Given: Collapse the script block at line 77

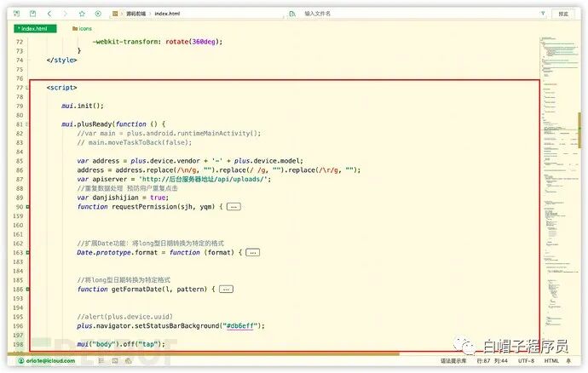Looking at the screenshot, I should (27, 88).
